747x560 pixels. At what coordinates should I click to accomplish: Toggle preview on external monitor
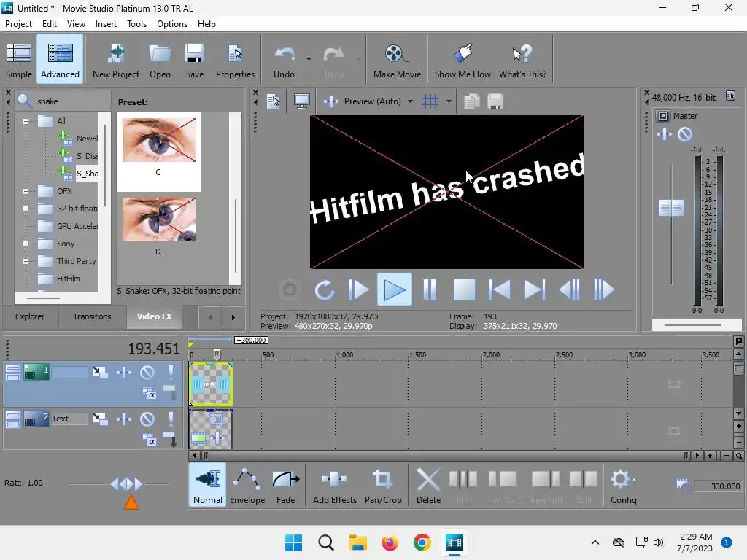click(x=301, y=101)
